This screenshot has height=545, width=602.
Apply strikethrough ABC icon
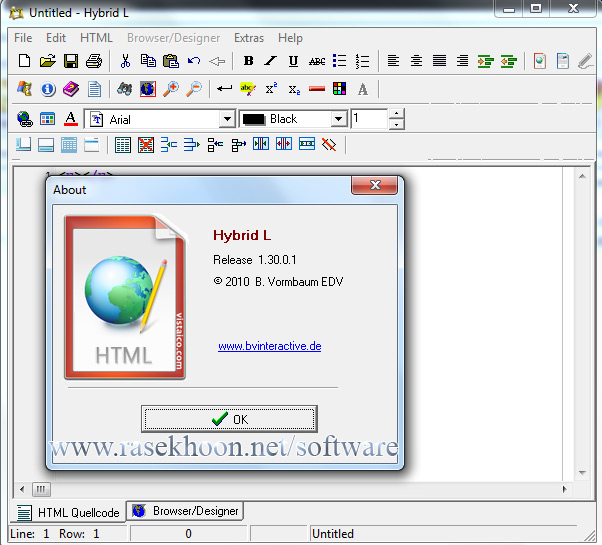click(x=317, y=61)
